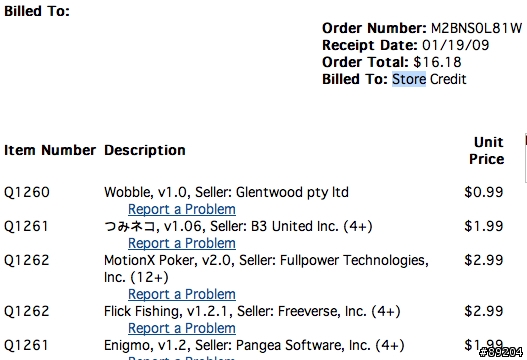Image resolution: width=527 pixels, height=360 pixels.
Task: Select item number Q1260
Action: (27, 192)
